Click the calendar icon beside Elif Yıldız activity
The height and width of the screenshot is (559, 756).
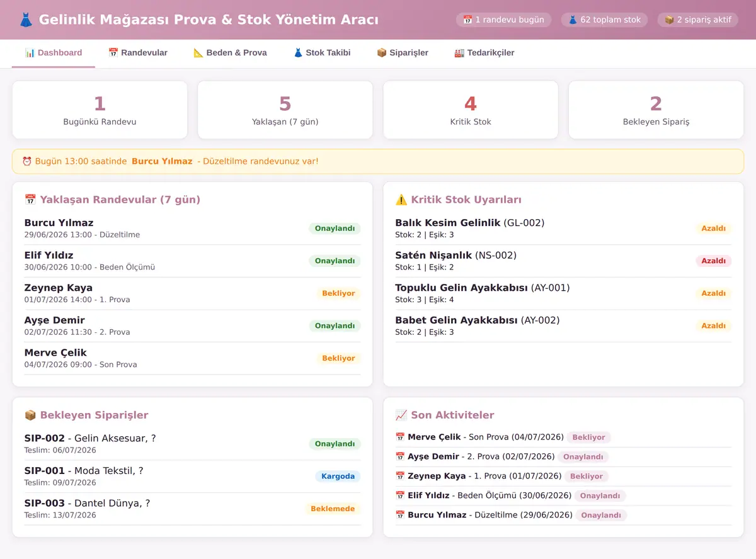(400, 495)
